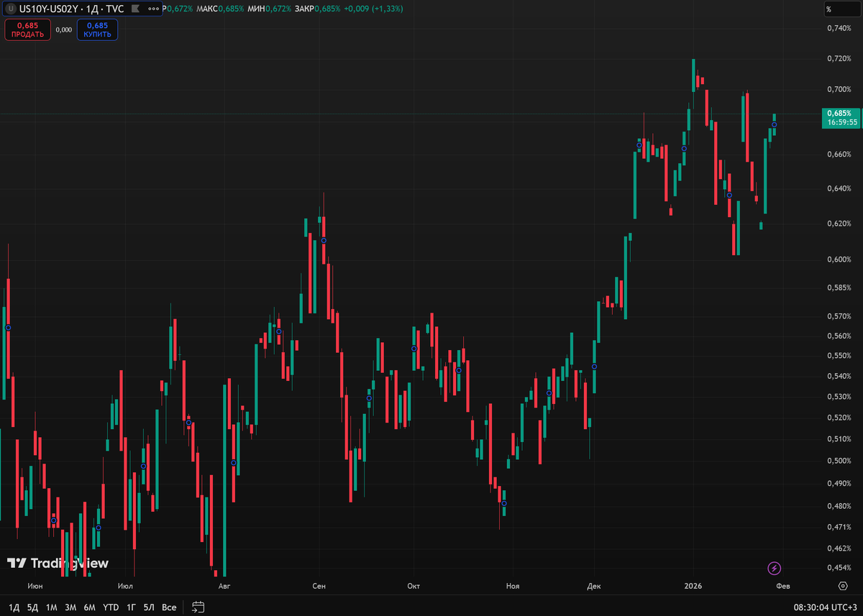Click the event marker under the Сен peak
Viewport: 863px width, 616px height.
(x=324, y=240)
